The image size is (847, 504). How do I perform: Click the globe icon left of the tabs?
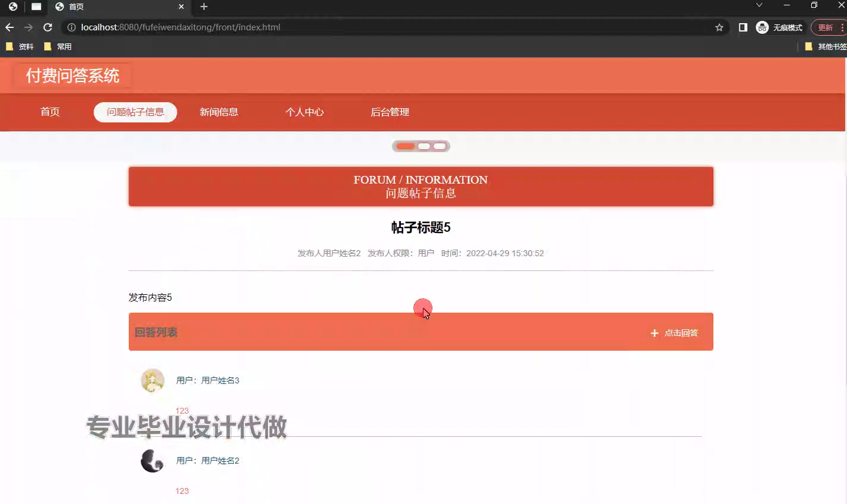coord(12,7)
